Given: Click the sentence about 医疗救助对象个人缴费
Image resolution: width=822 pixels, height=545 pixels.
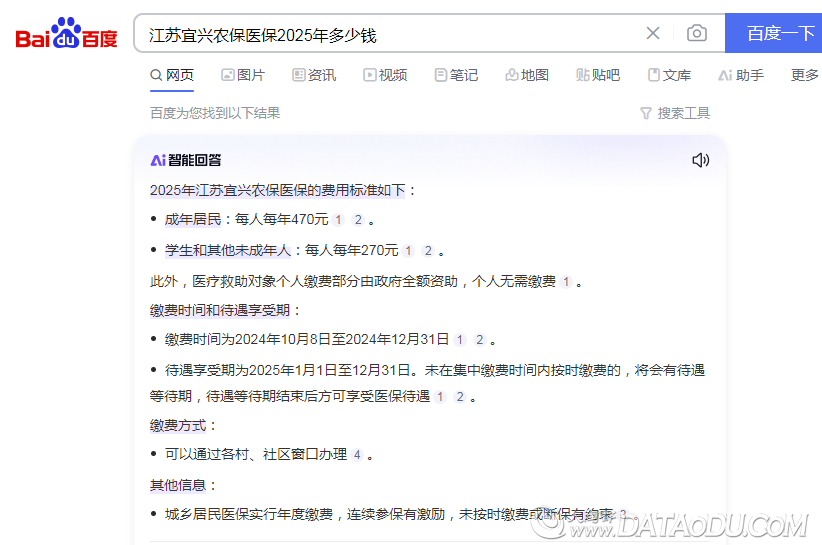Looking at the screenshot, I should click(x=353, y=281).
